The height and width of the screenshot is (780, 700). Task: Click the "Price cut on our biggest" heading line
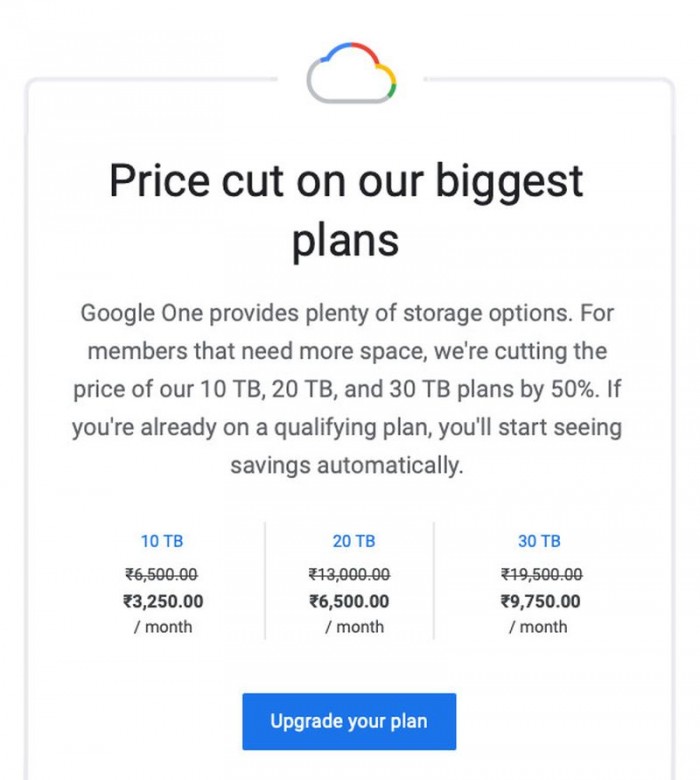point(346,182)
